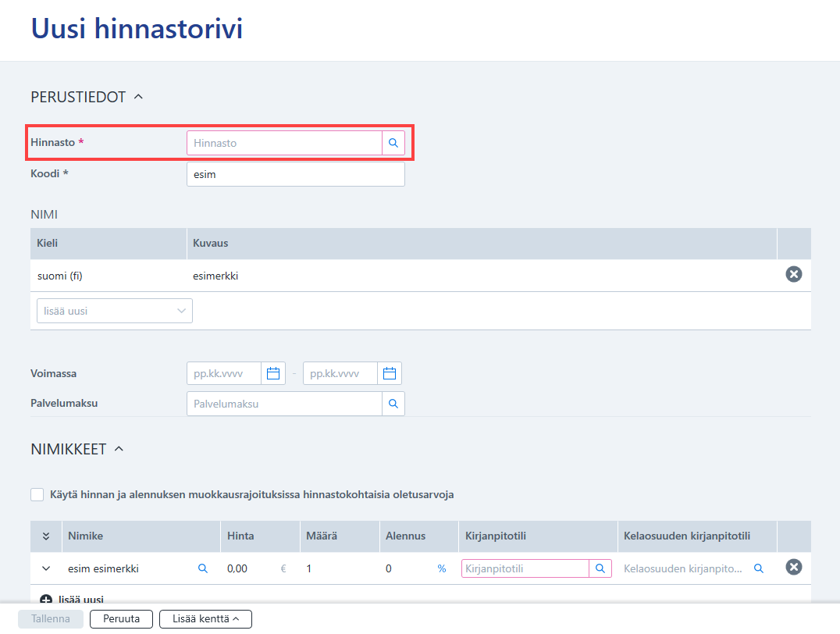The image size is (840, 634).
Task: Open end date calendar picker in Voimassa
Action: tap(390, 373)
